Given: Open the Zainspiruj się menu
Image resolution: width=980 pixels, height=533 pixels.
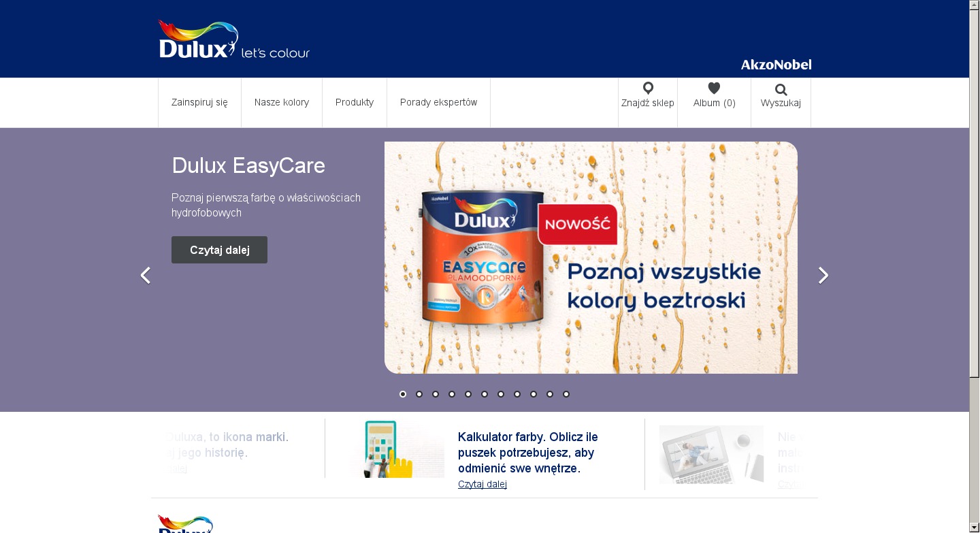Looking at the screenshot, I should pyautogui.click(x=199, y=102).
